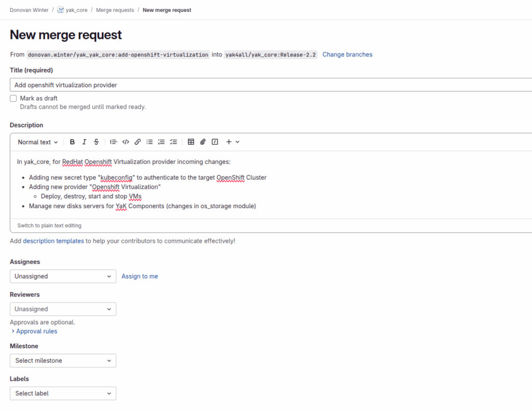The image size is (532, 410).
Task: Click target branch yak4all/yak_core:Release-2.2 label
Action: (270, 54)
